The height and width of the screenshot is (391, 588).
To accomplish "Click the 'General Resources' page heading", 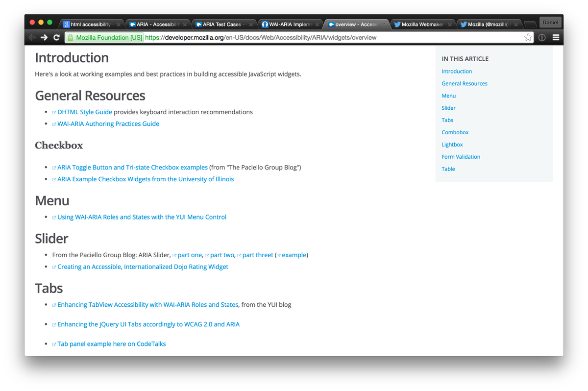I will click(x=90, y=95).
